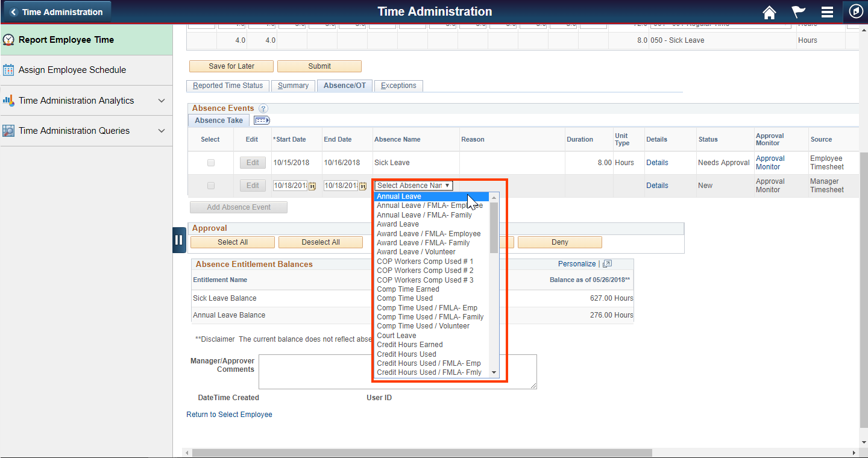868x458 pixels.
Task: Open the NavBar compass icon
Action: pos(855,11)
